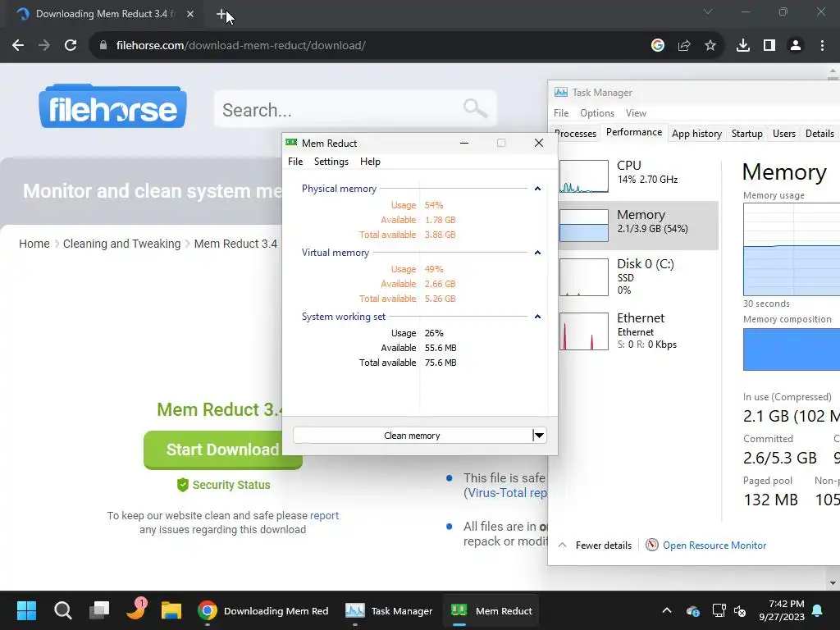Image resolution: width=840 pixels, height=630 pixels.
Task: Open Mem Reduct Settings menu
Action: [x=331, y=162]
